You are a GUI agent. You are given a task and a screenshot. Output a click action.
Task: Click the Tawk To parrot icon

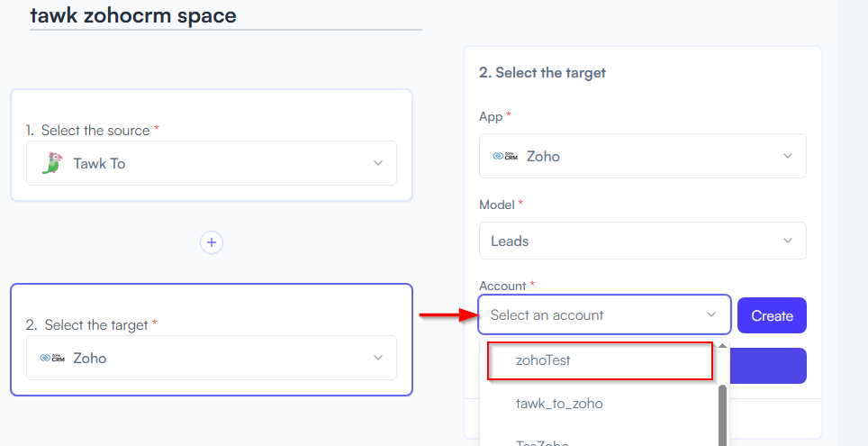(x=51, y=163)
